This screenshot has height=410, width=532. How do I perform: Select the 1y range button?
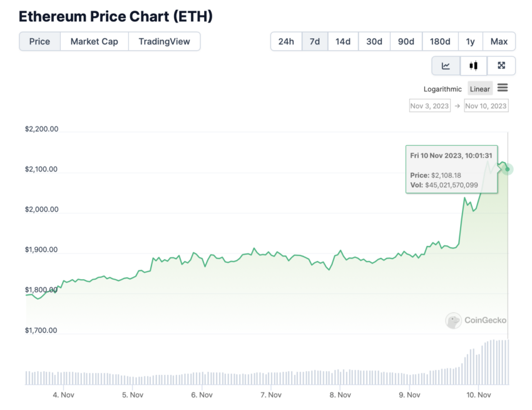[x=470, y=41]
